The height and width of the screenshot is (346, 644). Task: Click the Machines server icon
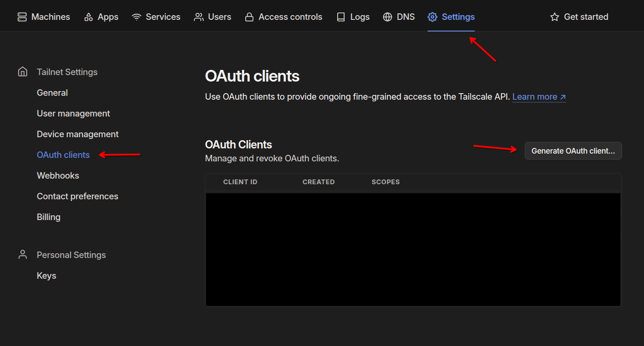(x=22, y=17)
